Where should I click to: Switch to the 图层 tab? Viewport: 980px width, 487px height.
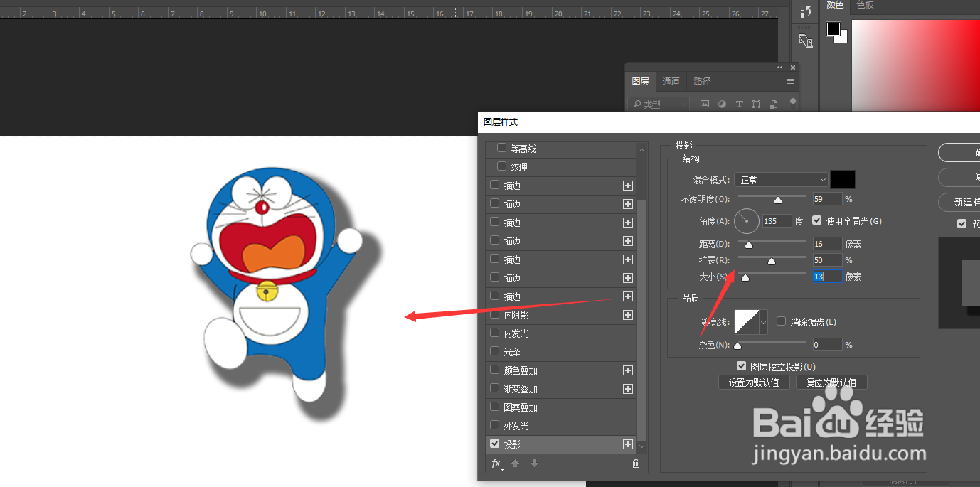(x=640, y=82)
